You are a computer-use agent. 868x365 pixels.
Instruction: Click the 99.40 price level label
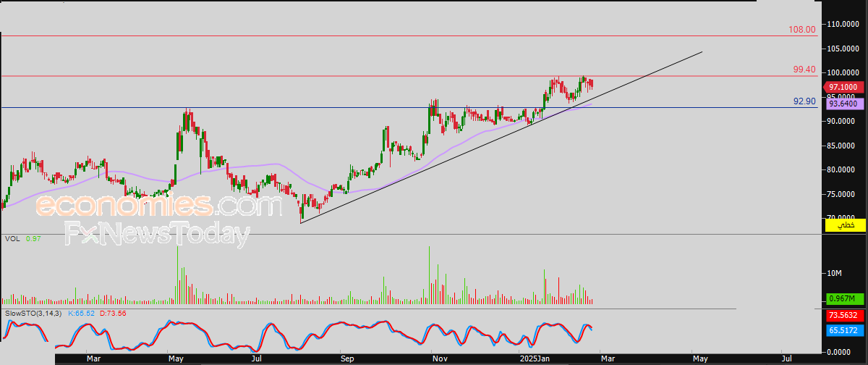(804, 70)
